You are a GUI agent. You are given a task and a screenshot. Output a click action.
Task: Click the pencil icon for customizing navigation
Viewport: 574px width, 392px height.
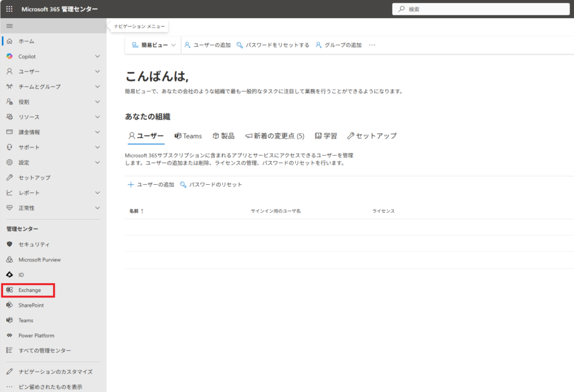9,371
